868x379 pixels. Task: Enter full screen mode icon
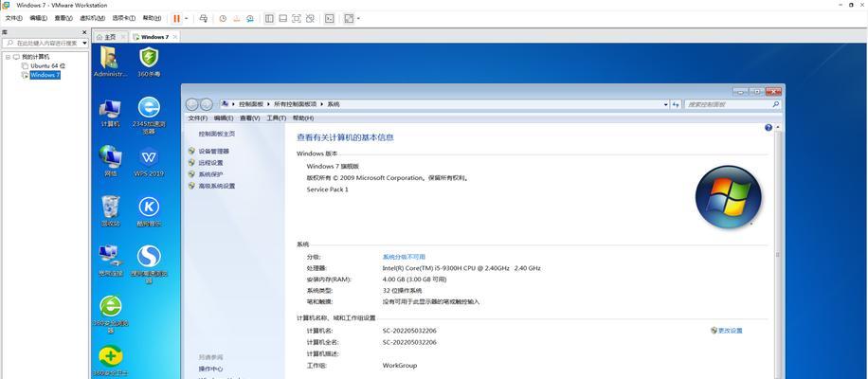click(297, 18)
